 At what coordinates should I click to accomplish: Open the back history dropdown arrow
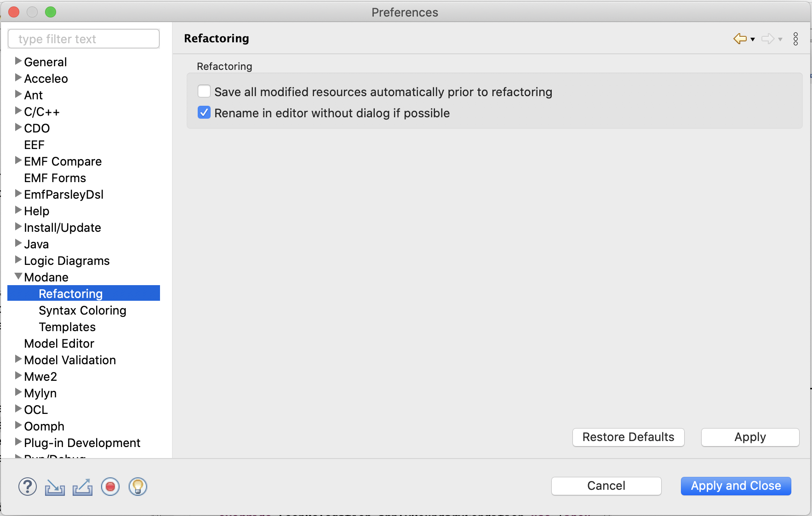(x=753, y=40)
